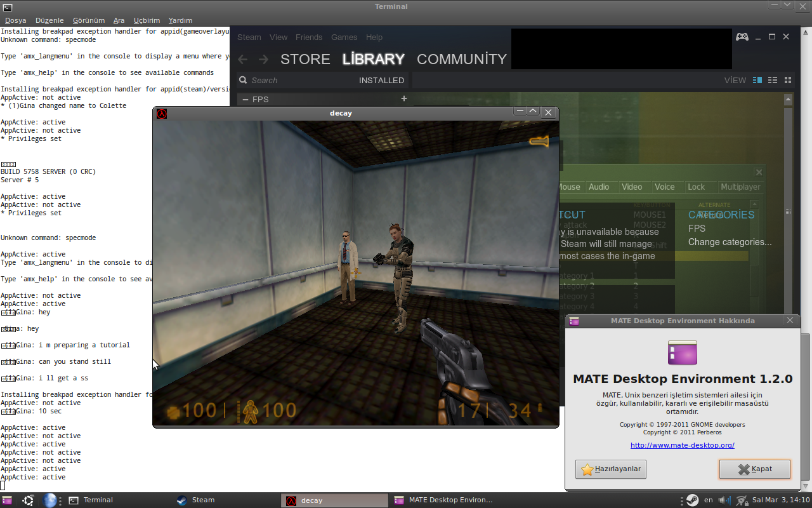Go to the STORE section in Steam
Image resolution: width=812 pixels, height=508 pixels.
pyautogui.click(x=305, y=59)
